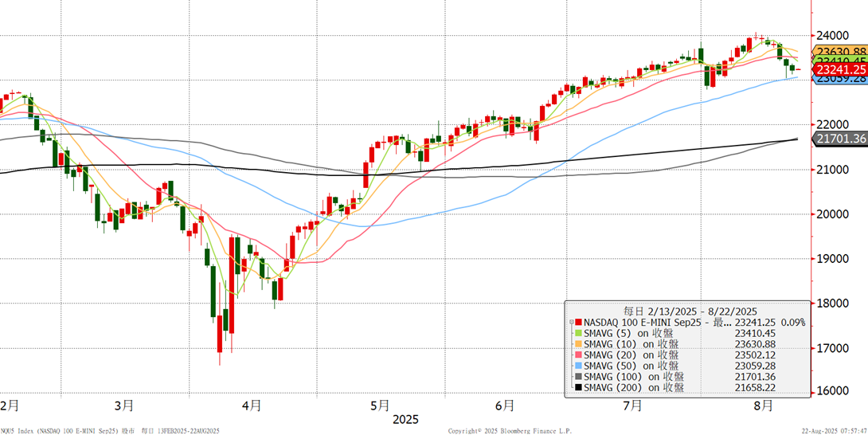868x435 pixels.
Task: Click the 3月 label on the time axis
Action: coord(124,406)
